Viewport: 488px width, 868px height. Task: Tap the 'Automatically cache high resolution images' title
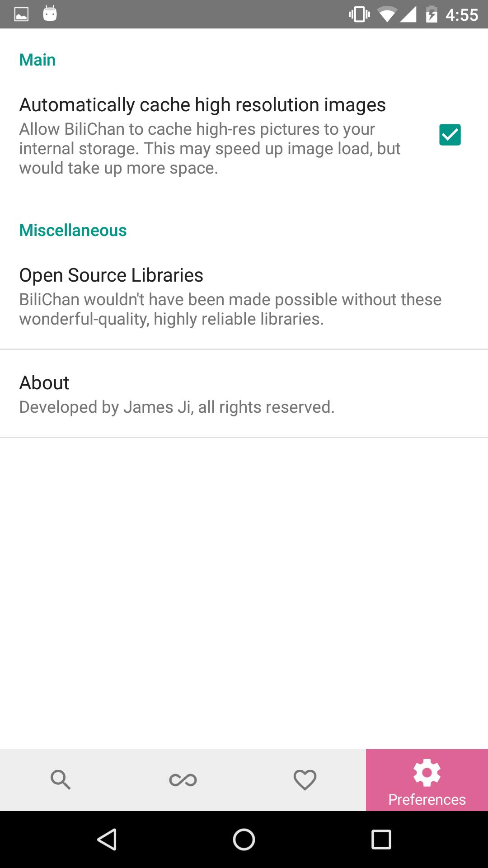click(x=202, y=105)
